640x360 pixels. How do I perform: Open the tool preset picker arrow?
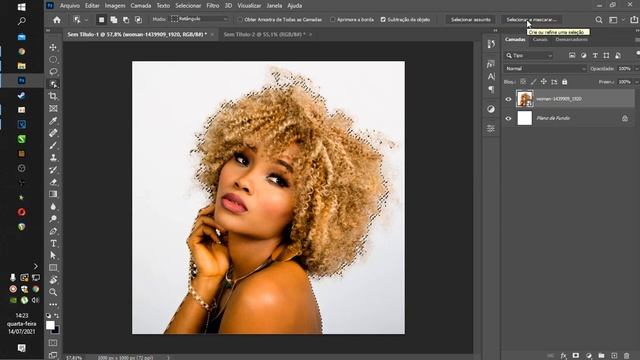(x=86, y=20)
